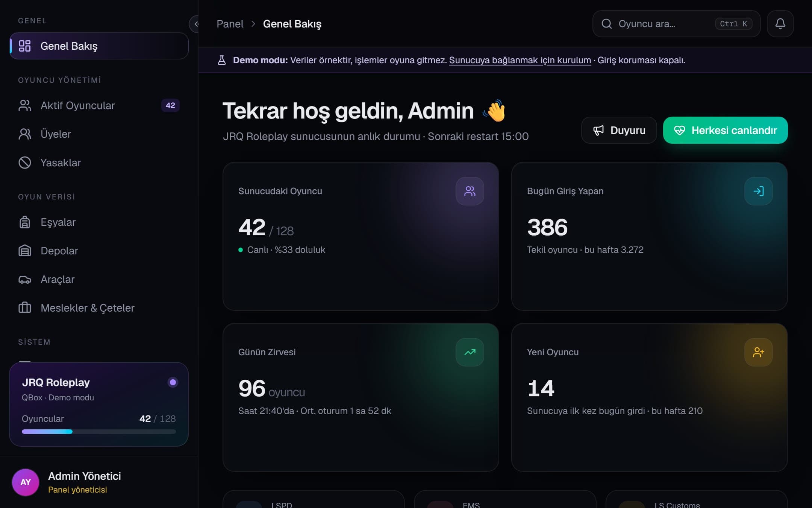
Task: Click the megaphone icon in Duyuru
Action: coord(598,130)
